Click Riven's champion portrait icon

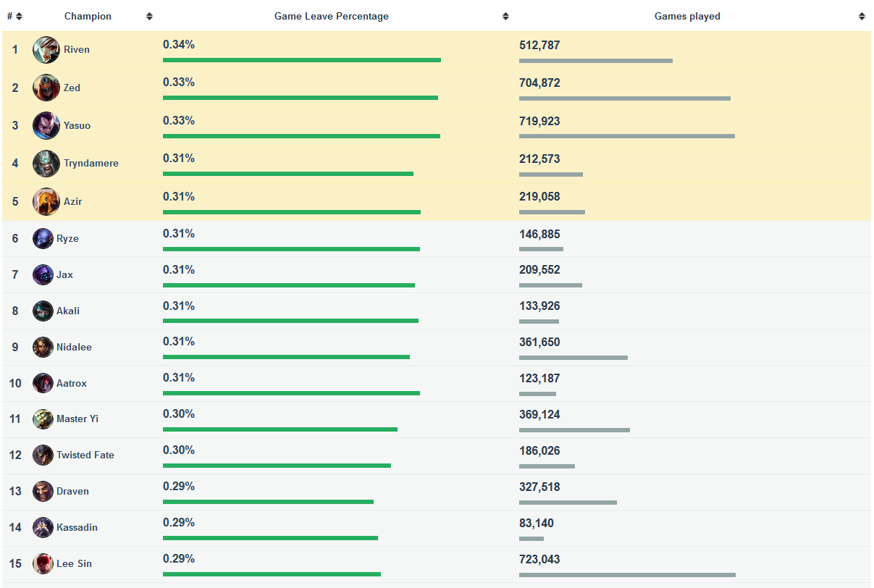click(46, 50)
